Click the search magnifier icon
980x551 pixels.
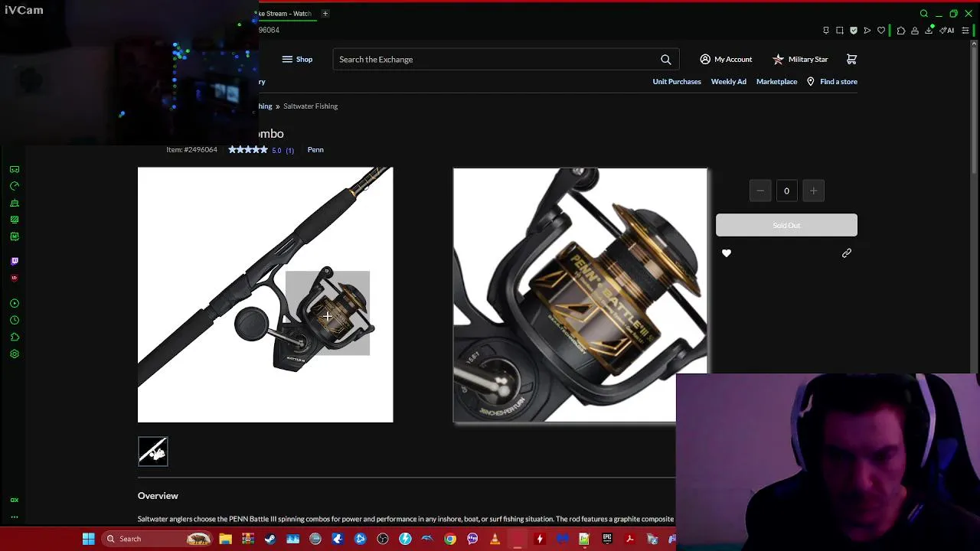tap(666, 59)
